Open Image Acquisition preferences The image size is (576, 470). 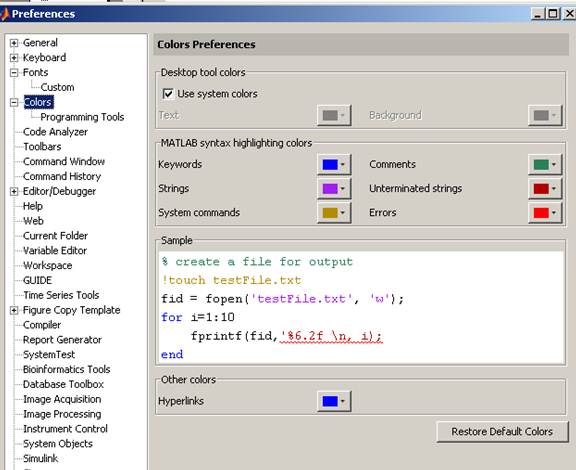(62, 399)
